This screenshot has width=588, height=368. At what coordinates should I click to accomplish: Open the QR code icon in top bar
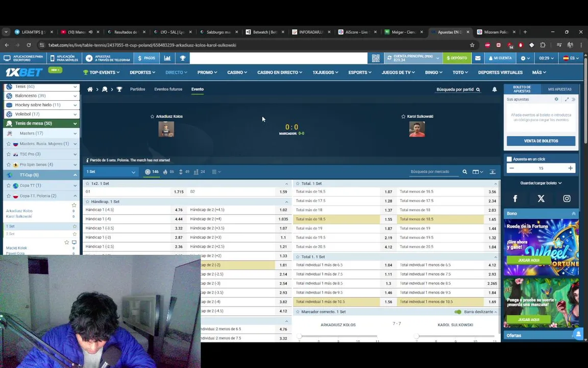pyautogui.click(x=375, y=58)
